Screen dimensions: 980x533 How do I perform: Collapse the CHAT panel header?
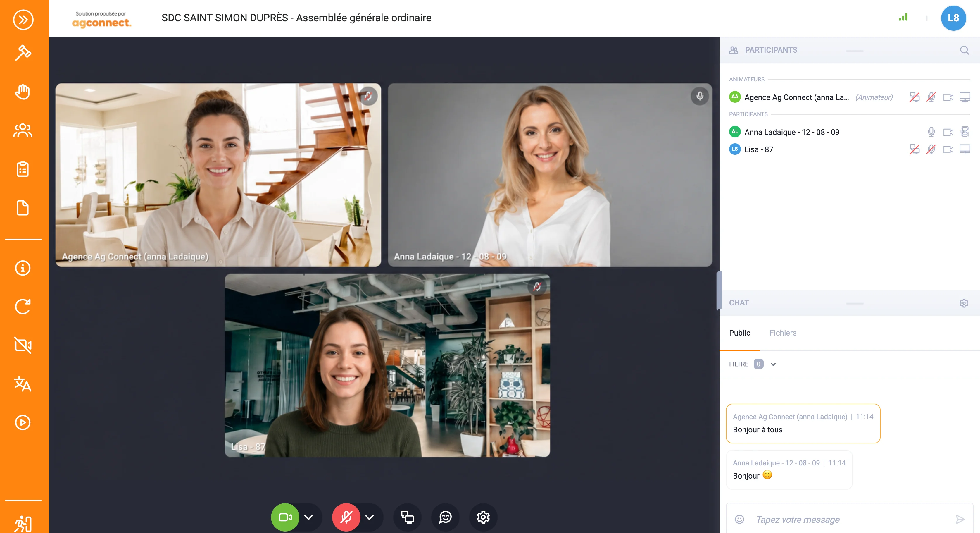click(855, 303)
